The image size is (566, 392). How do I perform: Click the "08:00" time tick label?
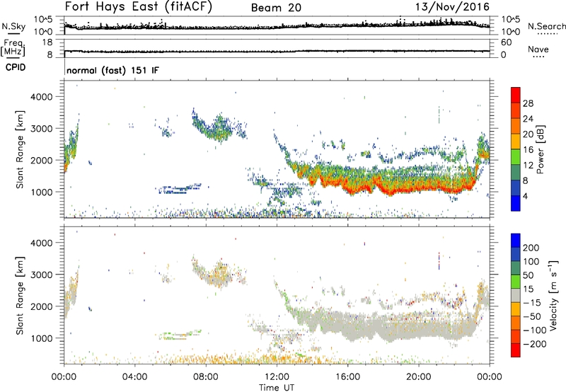(206, 377)
